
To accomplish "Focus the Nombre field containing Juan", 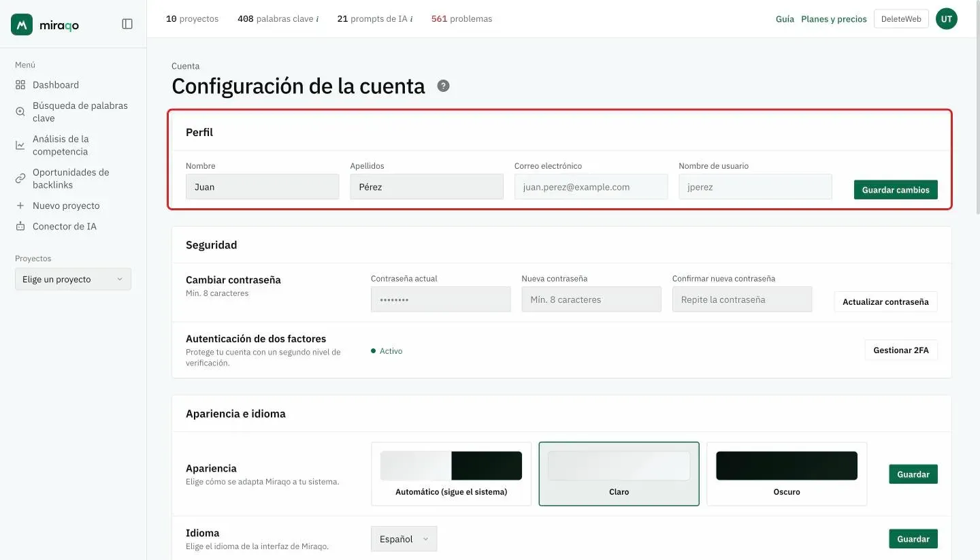I will [262, 186].
